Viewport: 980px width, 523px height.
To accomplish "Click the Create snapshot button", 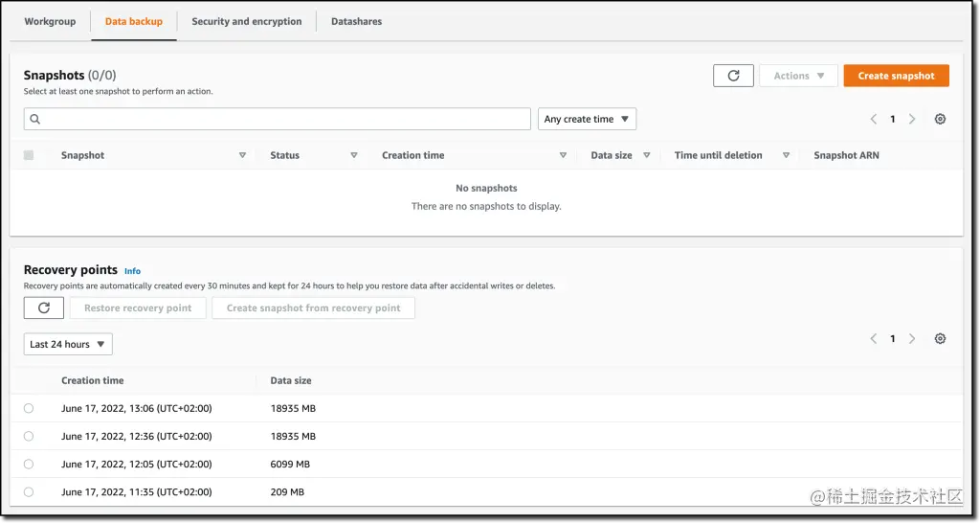I will pos(896,76).
